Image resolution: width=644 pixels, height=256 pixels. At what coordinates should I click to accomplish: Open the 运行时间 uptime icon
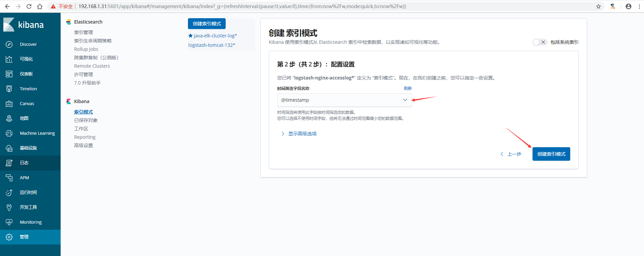click(9, 193)
